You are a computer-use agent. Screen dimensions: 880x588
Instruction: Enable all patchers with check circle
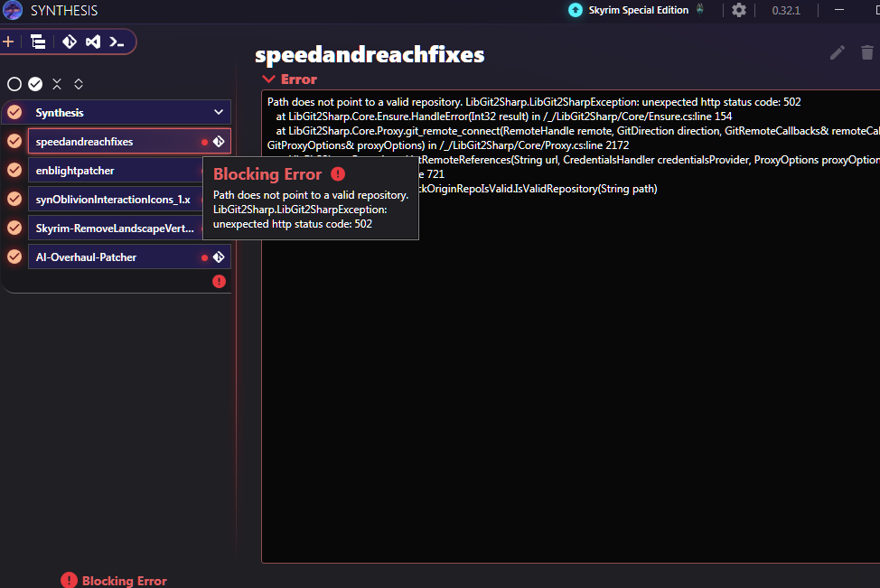click(x=35, y=84)
